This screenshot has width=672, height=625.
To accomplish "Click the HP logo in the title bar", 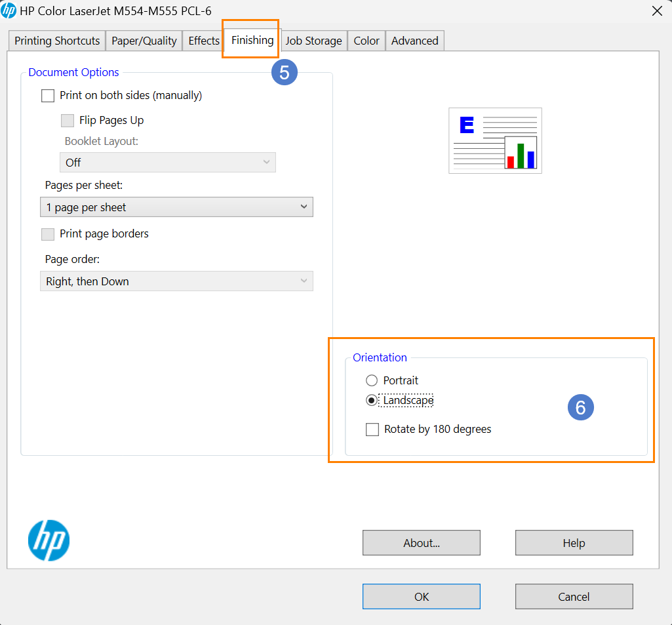I will (x=9, y=10).
